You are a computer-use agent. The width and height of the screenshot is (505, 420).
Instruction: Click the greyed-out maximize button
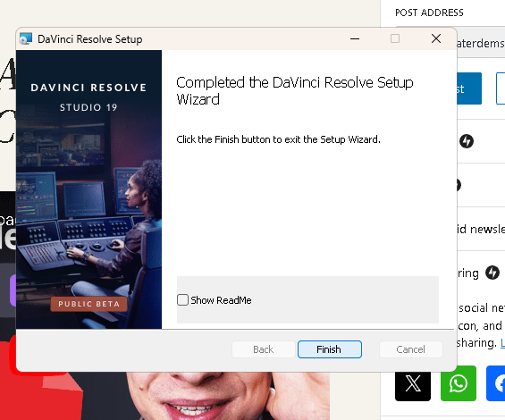tap(395, 38)
